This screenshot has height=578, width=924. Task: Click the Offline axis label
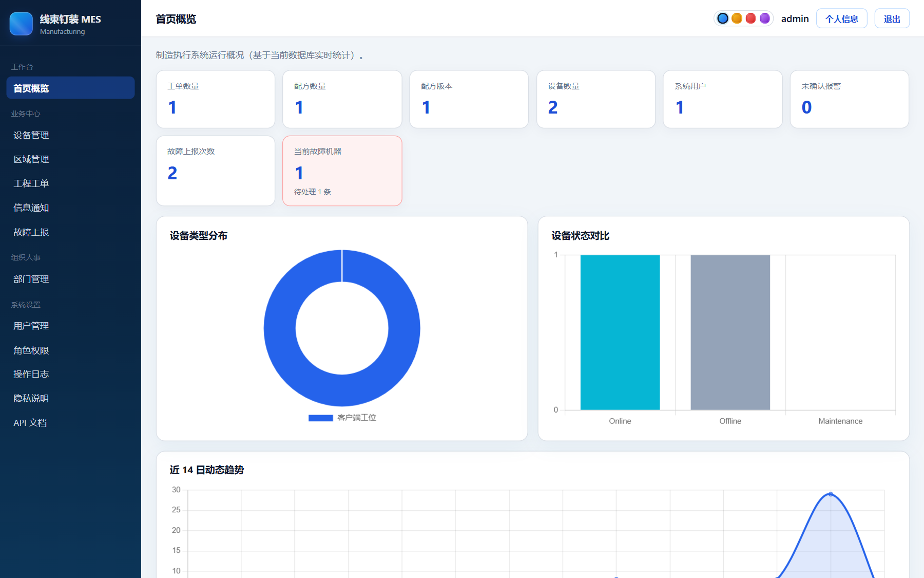pyautogui.click(x=730, y=421)
